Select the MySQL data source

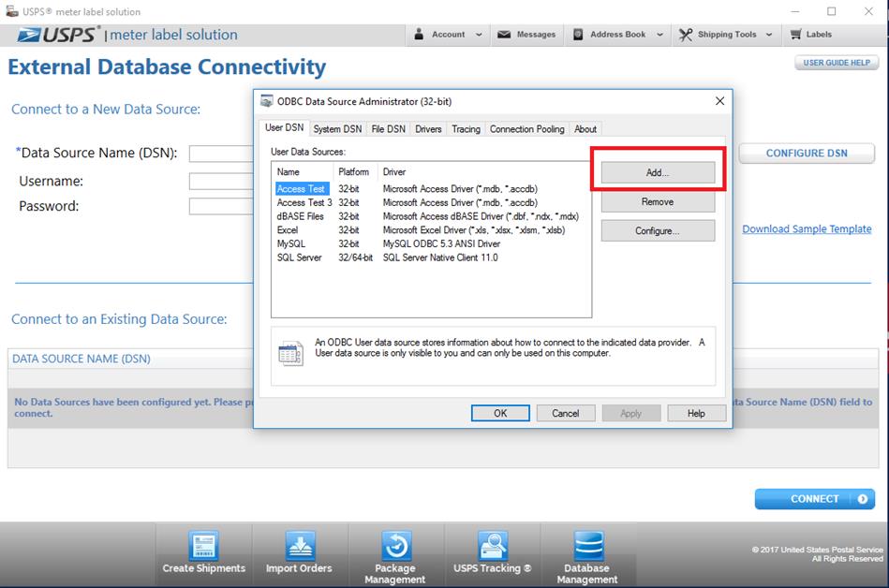pyautogui.click(x=290, y=243)
